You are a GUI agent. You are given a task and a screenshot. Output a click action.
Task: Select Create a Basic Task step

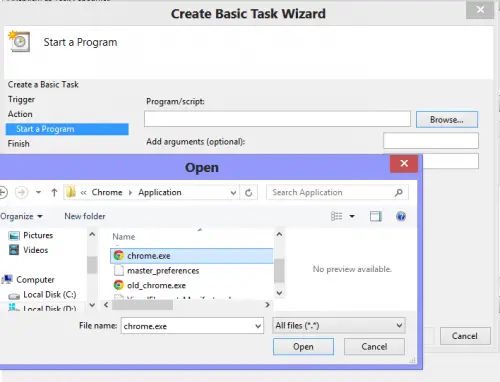click(x=43, y=85)
